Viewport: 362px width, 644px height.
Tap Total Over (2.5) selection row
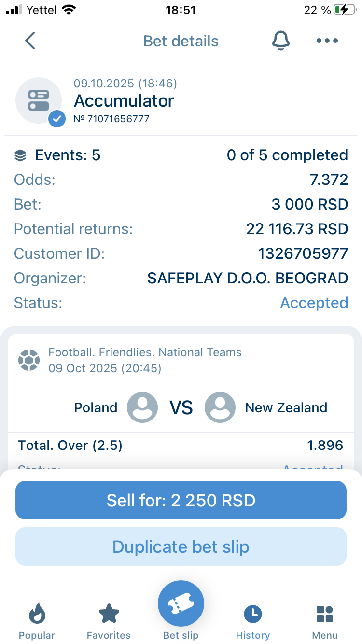tap(181, 445)
